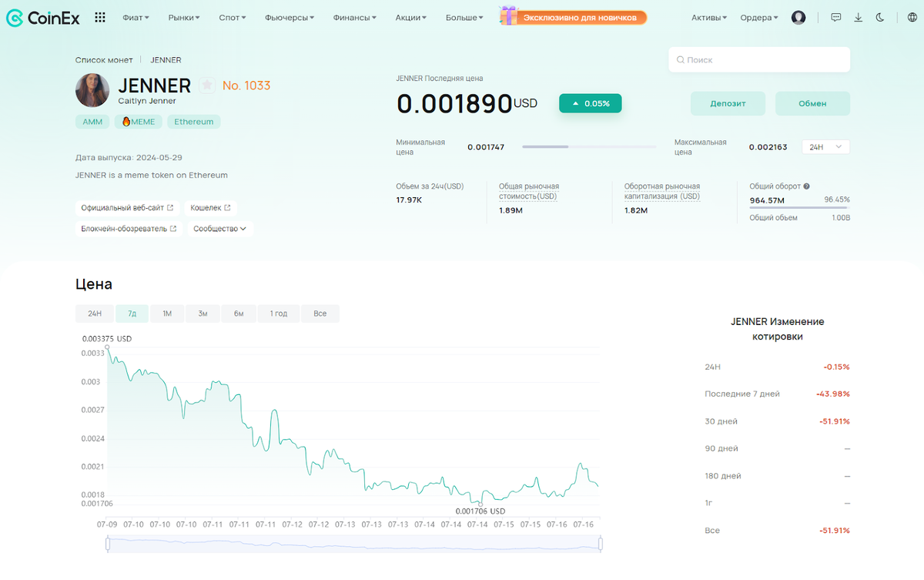Open Официальный веб-сайт link
Screen dimensions: 924x580
coord(129,208)
